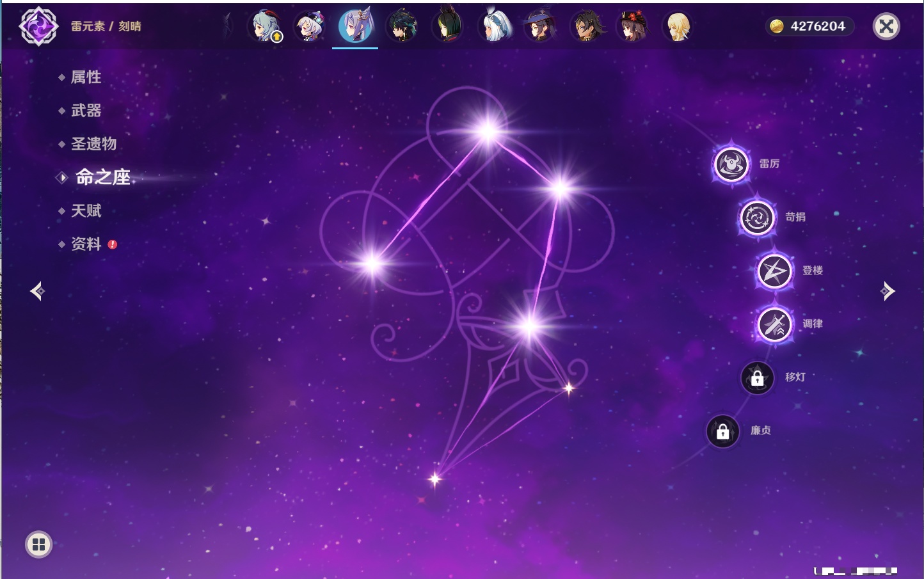
Task: Select the white-haired Shenhe avatar
Action: (495, 26)
